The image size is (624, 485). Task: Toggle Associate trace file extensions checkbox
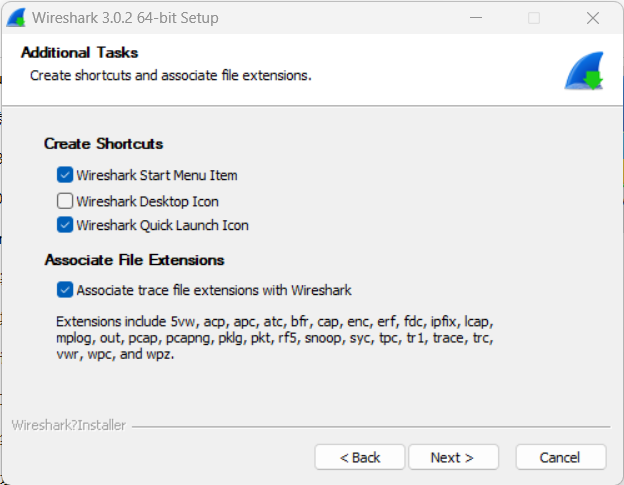pyautogui.click(x=66, y=290)
